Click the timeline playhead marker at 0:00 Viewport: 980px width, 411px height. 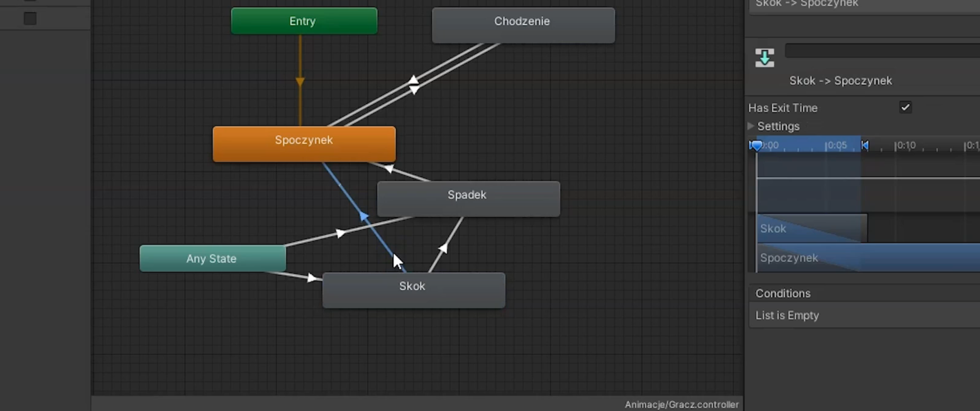[756, 146]
